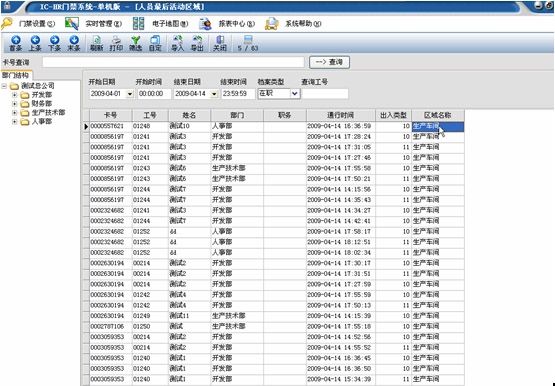555x386 pixels.
Task: Sort by the 部门 column header
Action: click(237, 115)
